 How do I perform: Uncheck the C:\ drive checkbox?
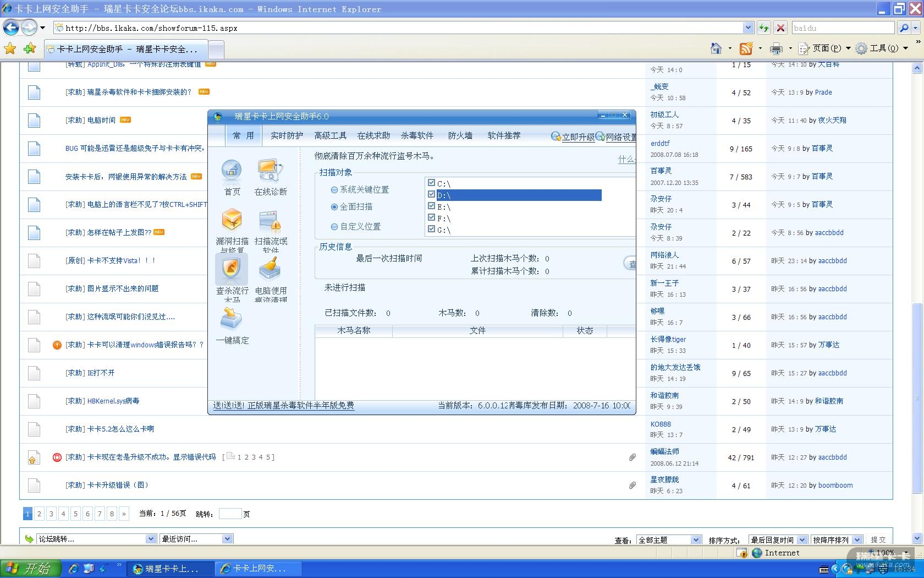(x=431, y=183)
